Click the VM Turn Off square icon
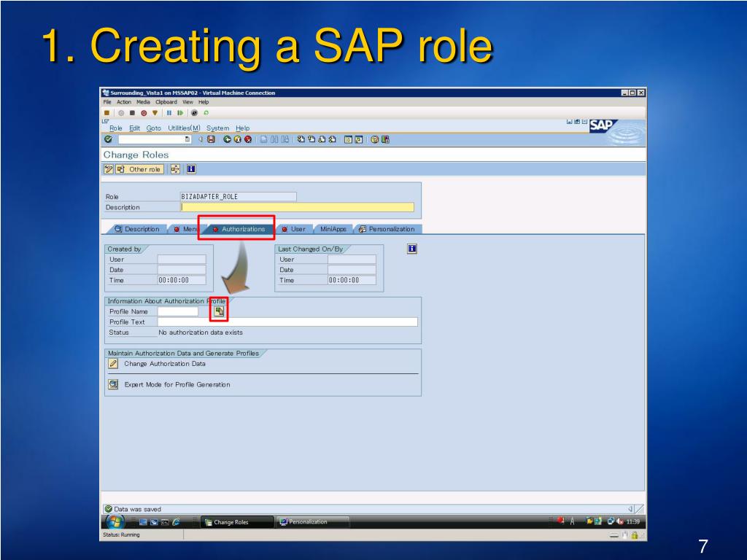747x560 pixels. click(133, 113)
